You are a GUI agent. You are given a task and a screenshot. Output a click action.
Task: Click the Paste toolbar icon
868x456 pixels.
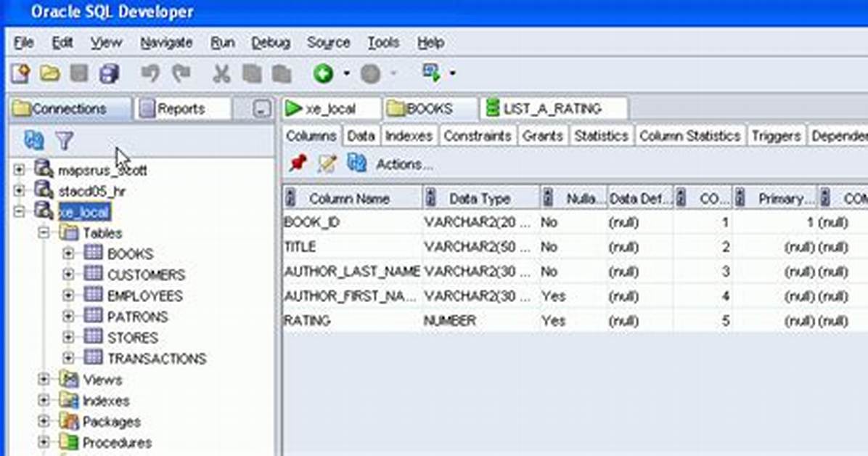[x=282, y=73]
